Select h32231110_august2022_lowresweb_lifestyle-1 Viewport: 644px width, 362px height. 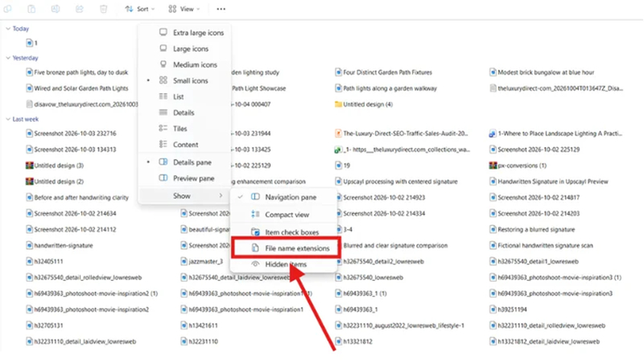[399, 326]
